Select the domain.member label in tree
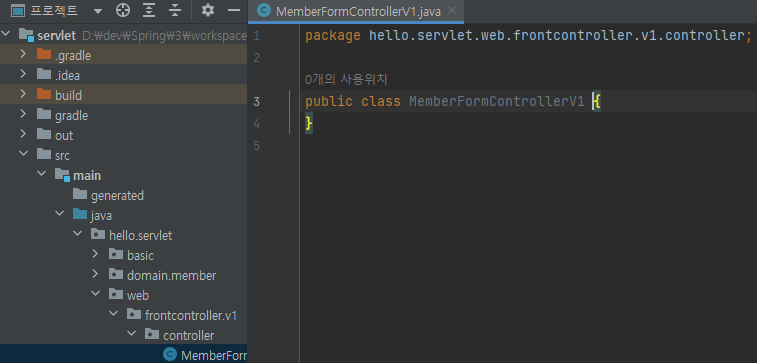This screenshot has height=363, width=757. (171, 276)
